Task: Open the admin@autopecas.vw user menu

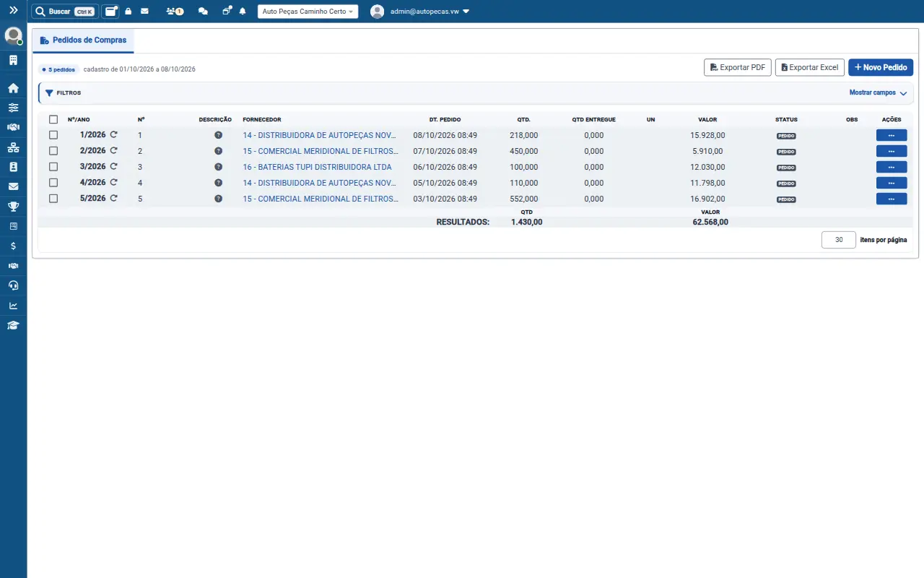Action: click(x=420, y=12)
